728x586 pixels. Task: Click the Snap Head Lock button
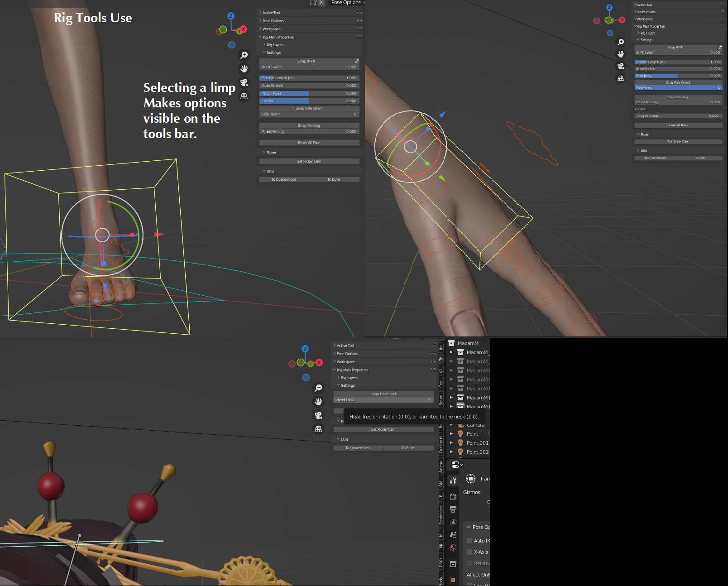(x=383, y=394)
